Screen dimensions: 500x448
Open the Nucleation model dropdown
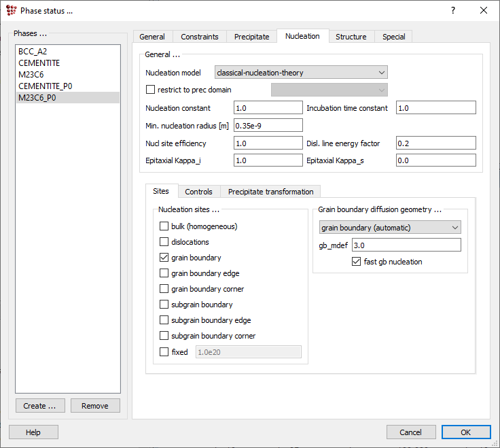(x=300, y=73)
